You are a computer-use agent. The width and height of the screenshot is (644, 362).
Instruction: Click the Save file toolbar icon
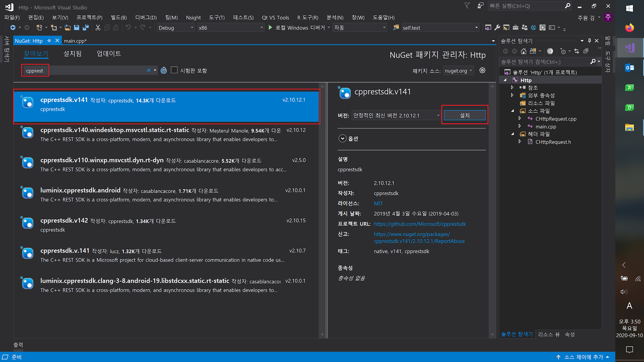click(76, 28)
